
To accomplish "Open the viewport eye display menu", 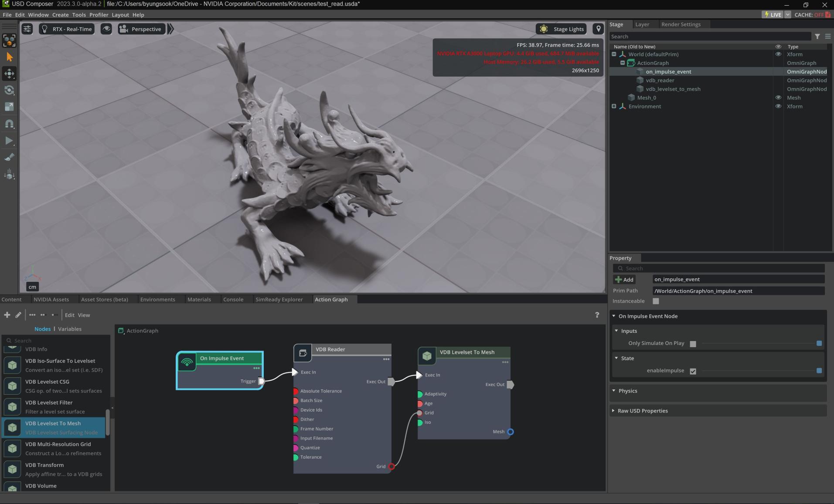I will pos(106,29).
